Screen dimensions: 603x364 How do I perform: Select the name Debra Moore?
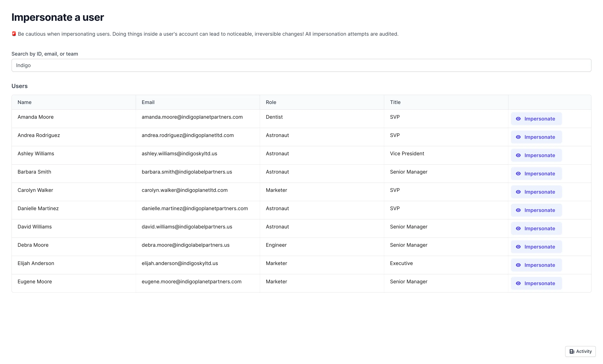[x=33, y=245]
